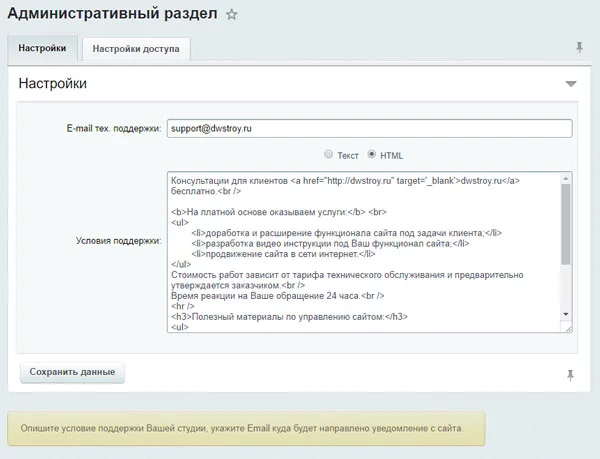Image resolution: width=600 pixels, height=459 pixels.
Task: Switch to the Настройки доступа tab
Action: (x=135, y=48)
